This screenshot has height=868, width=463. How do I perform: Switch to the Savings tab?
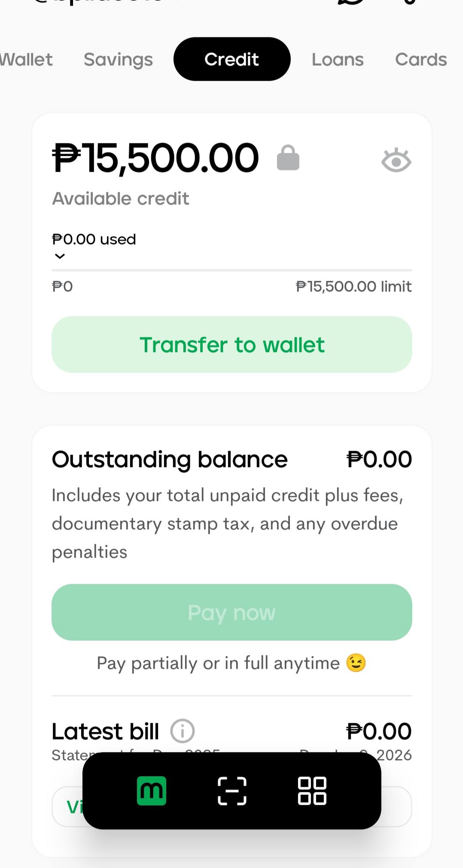118,59
